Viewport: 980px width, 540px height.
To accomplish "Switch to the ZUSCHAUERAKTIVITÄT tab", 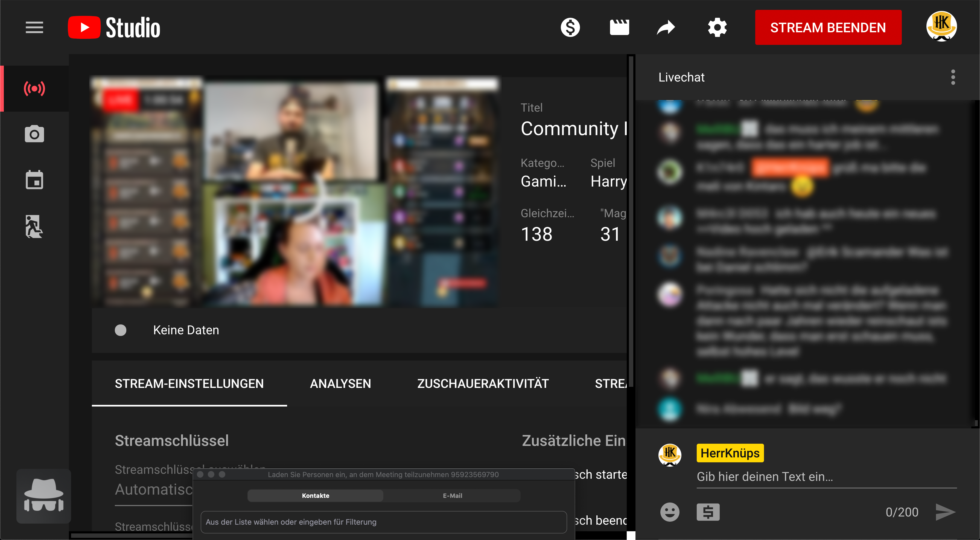I will [x=482, y=383].
